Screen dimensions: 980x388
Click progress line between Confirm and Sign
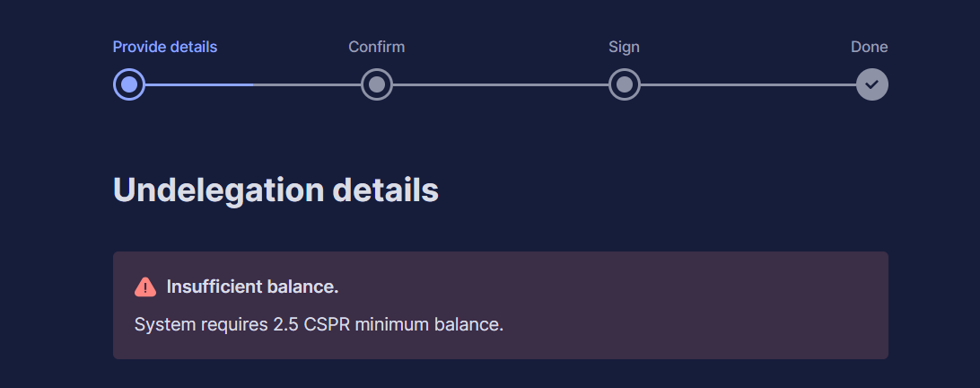click(501, 84)
